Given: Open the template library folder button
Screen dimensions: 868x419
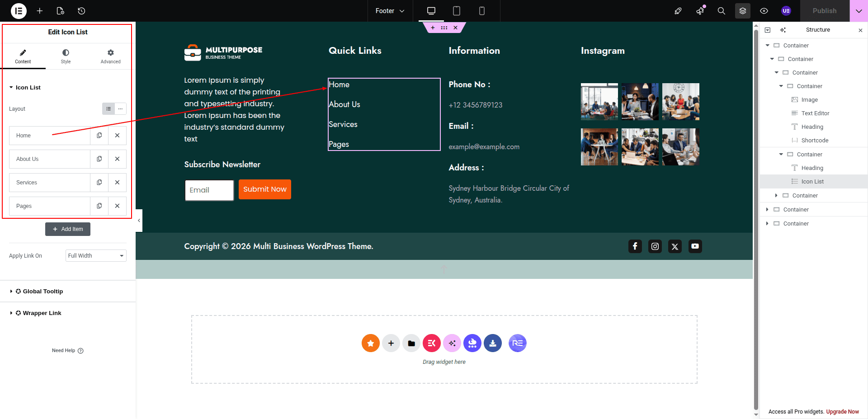Looking at the screenshot, I should (x=411, y=343).
